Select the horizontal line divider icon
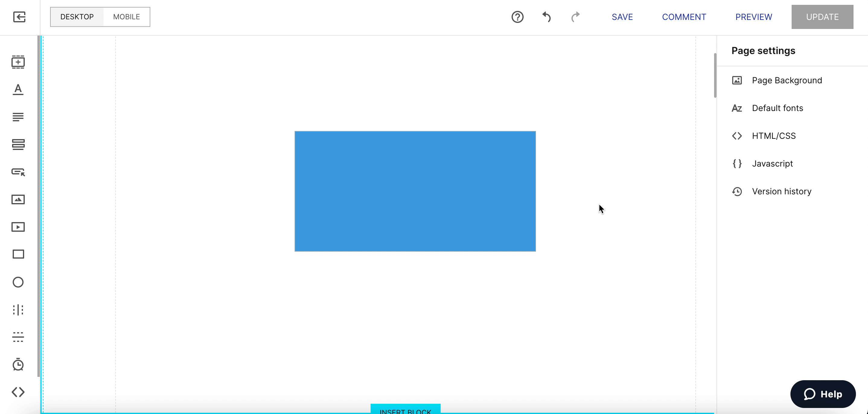Viewport: 868px width, 414px height. point(18,337)
